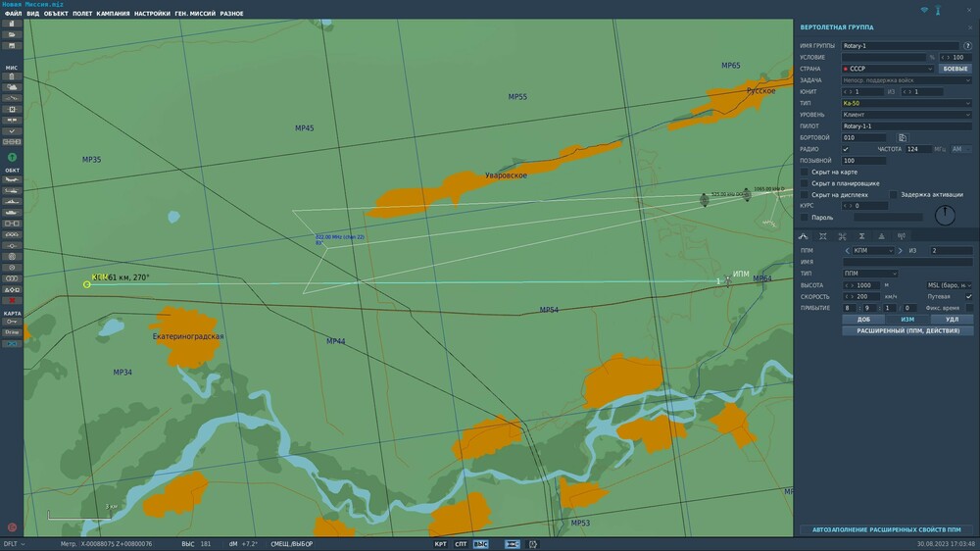Click the tower signal icon at top right
Viewport: 980px width, 551px height.
click(938, 11)
